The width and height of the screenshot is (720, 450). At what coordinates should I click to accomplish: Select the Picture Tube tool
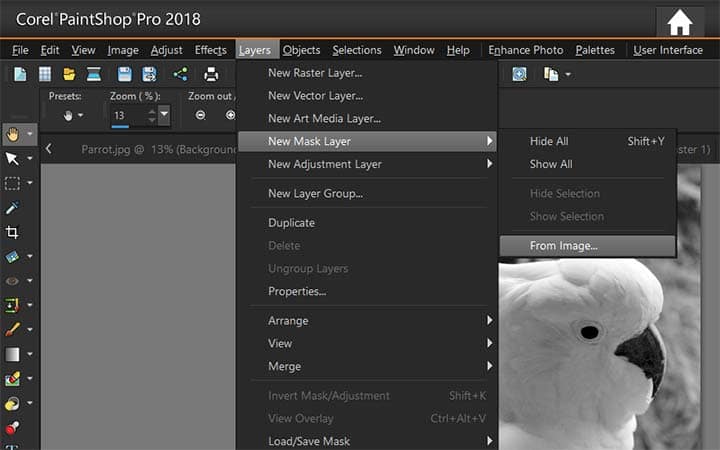pos(12,427)
